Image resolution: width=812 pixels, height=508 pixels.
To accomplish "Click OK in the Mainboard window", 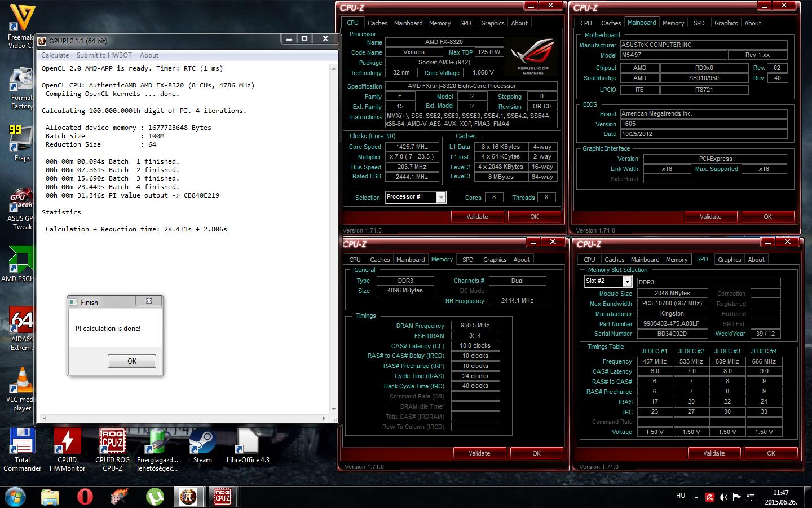I will tap(767, 217).
